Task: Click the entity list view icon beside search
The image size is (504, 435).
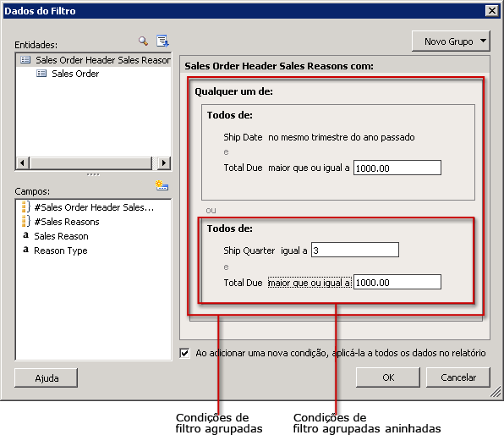Action: point(162,41)
